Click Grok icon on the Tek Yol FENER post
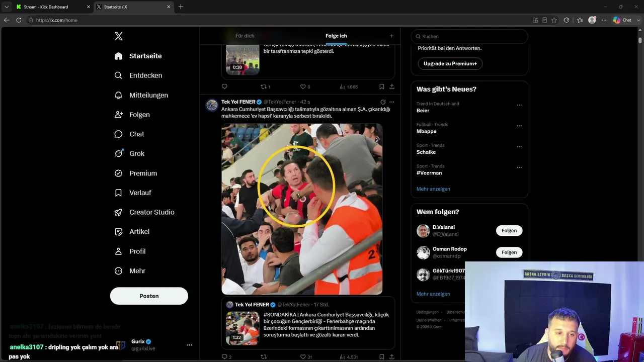The width and height of the screenshot is (644, 362). pyautogui.click(x=383, y=102)
